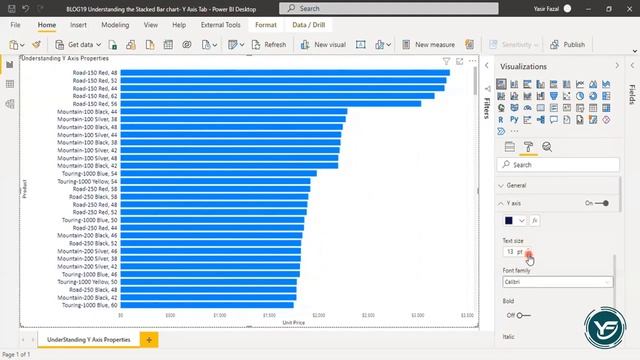Screen dimensions: 640x360
Task: Switch to the View ribbon tab
Action: pyautogui.click(x=151, y=25)
